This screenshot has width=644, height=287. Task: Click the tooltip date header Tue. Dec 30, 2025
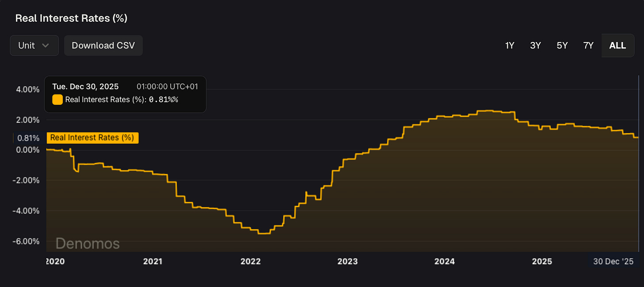pos(85,86)
